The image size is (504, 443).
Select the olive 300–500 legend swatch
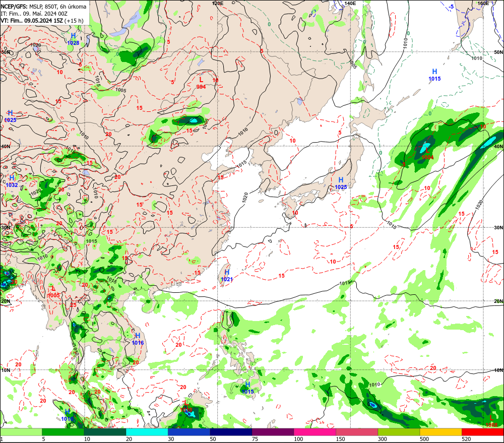tap(399, 432)
